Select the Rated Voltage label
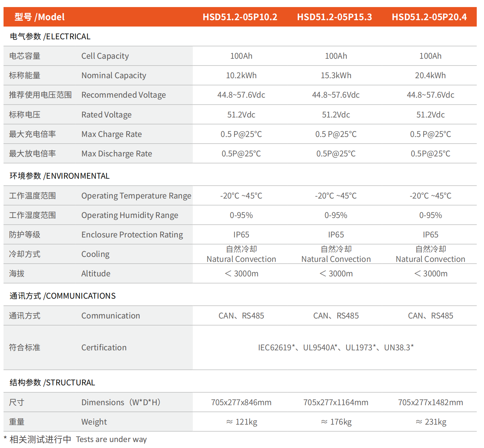This screenshot has height=448, width=484. click(x=106, y=115)
